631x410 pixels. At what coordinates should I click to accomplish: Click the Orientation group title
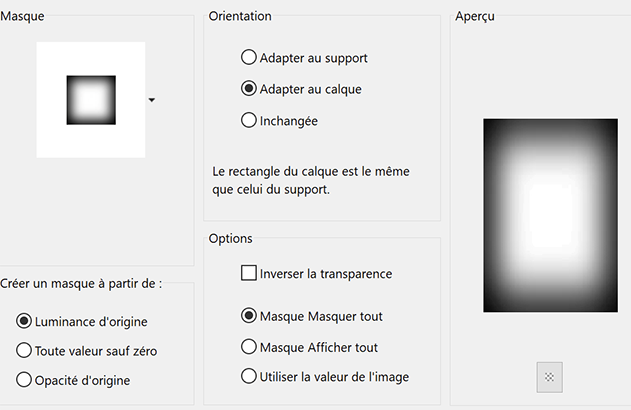pyautogui.click(x=240, y=16)
